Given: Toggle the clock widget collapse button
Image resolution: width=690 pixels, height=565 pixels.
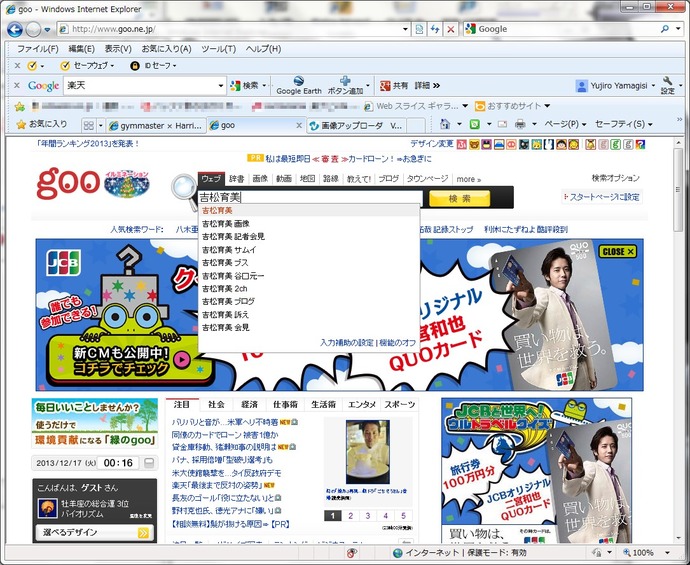Looking at the screenshot, I should [x=149, y=463].
